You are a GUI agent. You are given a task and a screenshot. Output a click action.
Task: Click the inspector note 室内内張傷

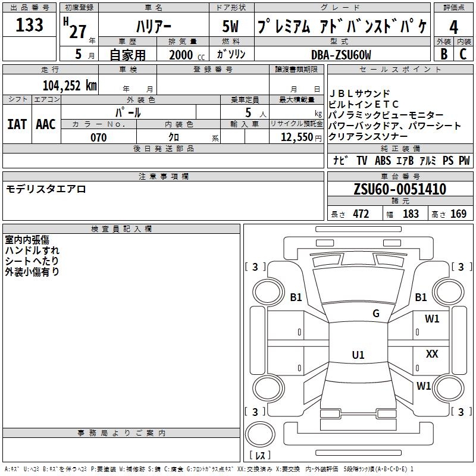[x=27, y=240]
